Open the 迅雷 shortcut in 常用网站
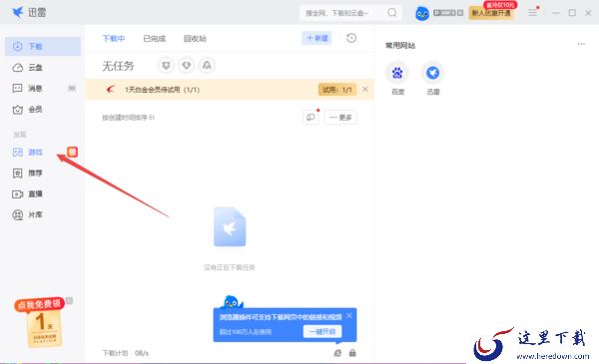 coord(433,78)
